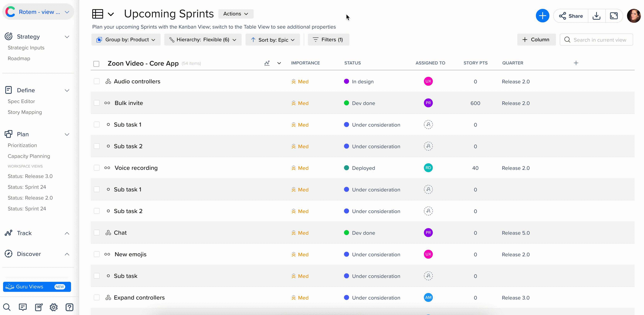
Task: Click the Share button
Action: click(571, 16)
